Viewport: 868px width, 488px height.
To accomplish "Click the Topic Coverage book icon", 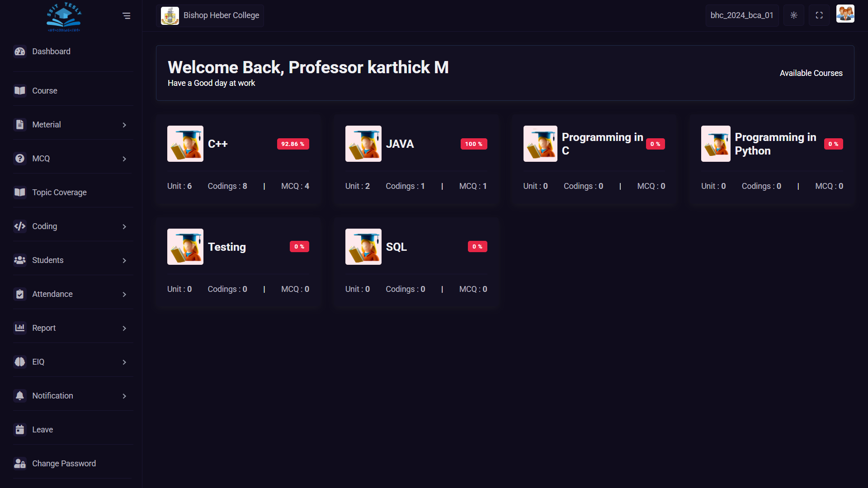I will click(20, 192).
